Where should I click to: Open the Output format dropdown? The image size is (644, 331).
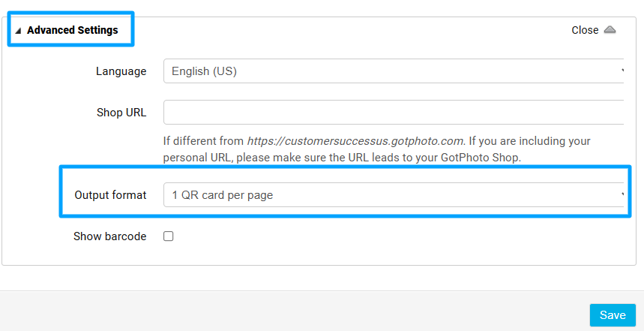pos(394,195)
